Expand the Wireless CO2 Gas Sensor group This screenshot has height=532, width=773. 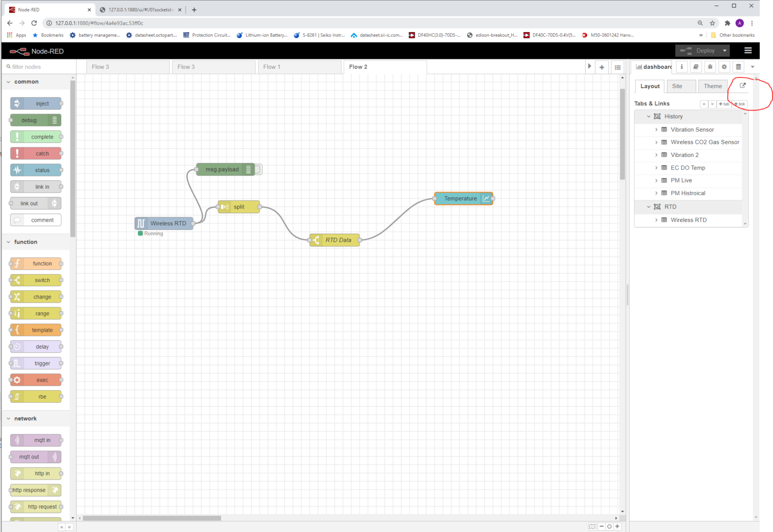(x=656, y=142)
